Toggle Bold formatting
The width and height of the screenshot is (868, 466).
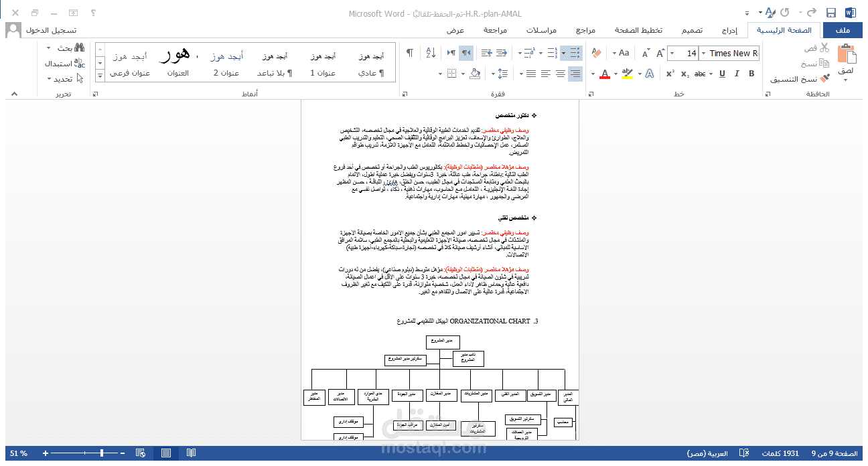[751, 74]
